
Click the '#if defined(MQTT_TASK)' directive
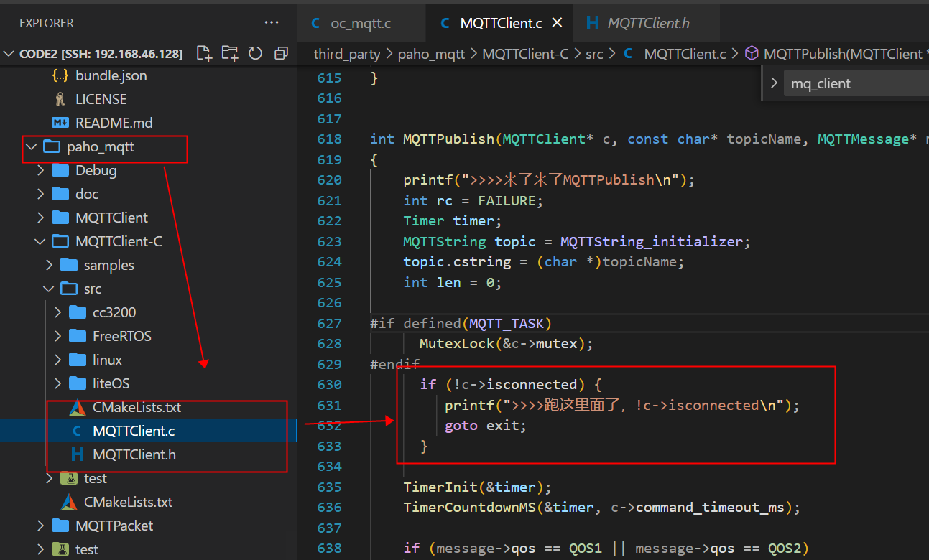tap(461, 324)
